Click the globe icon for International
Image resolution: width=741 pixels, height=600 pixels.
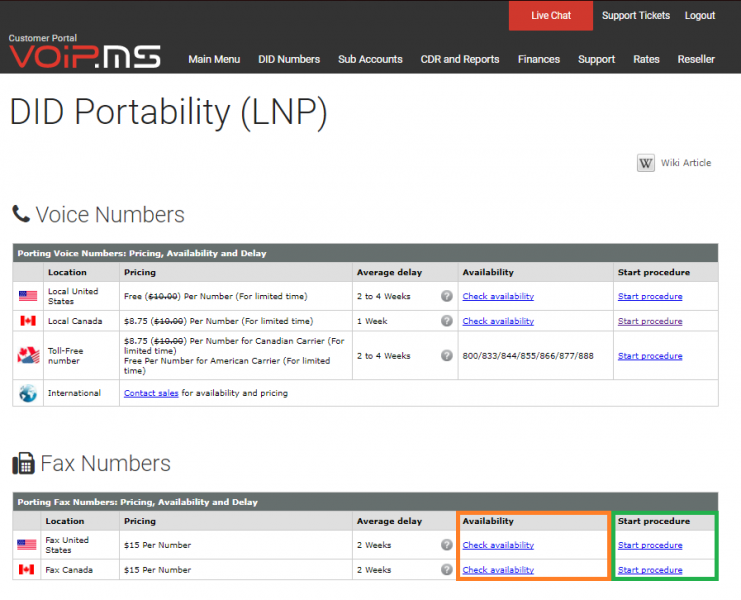(28, 393)
